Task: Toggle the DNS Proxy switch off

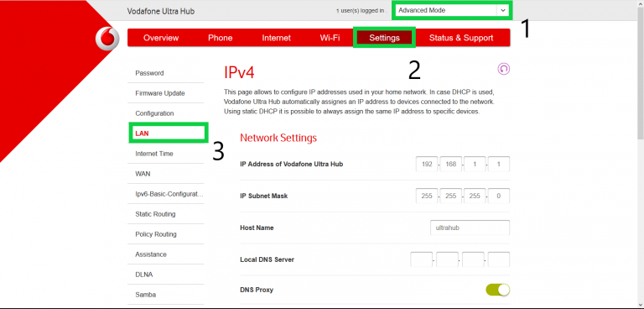Action: pyautogui.click(x=498, y=290)
